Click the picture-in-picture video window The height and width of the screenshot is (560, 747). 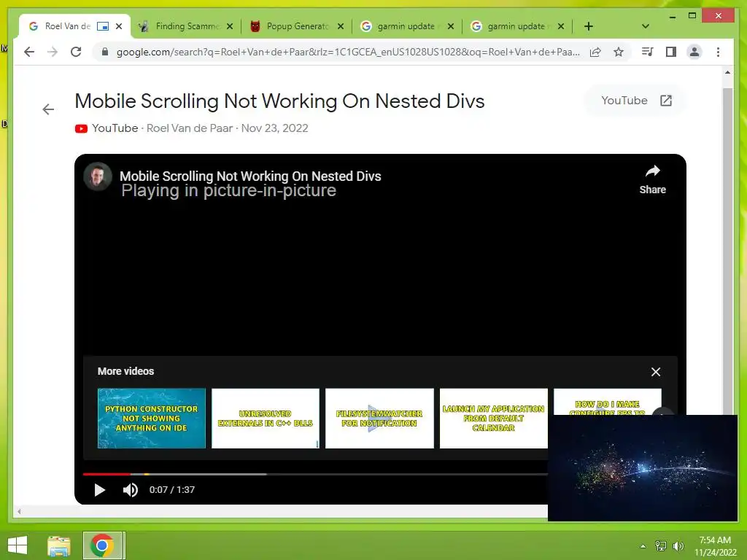coord(643,468)
